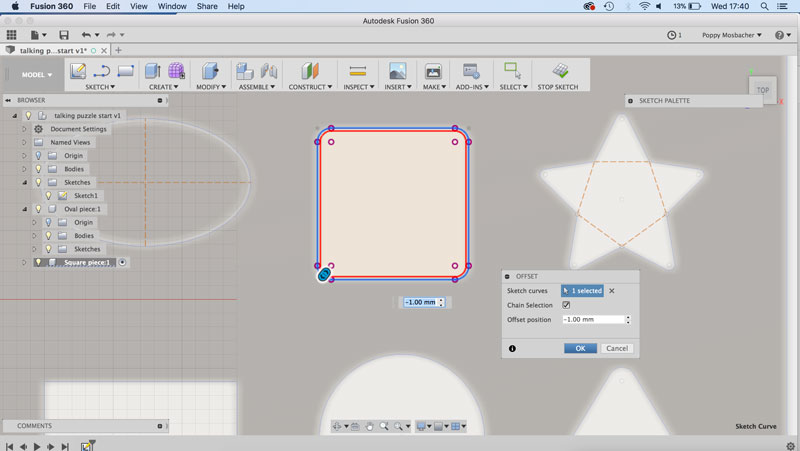The image size is (800, 451).
Task: Select the talking puzzle start v1 tab
Action: click(53, 51)
